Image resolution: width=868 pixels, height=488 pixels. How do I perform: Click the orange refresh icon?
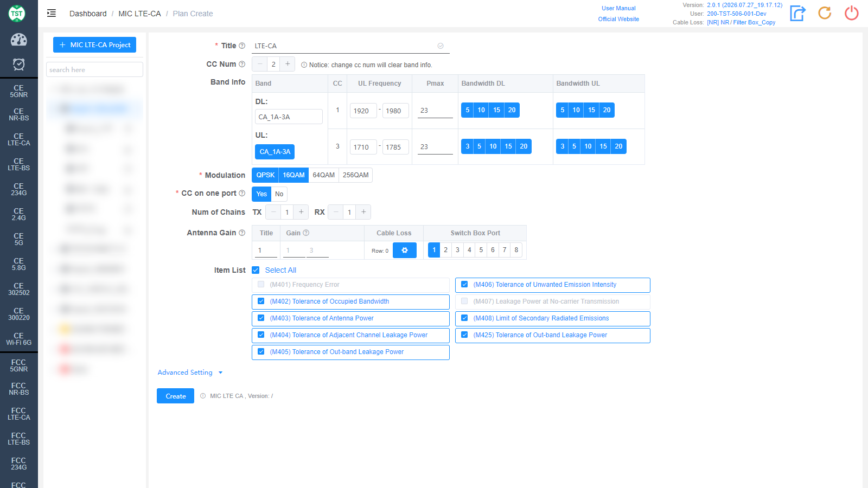(825, 13)
